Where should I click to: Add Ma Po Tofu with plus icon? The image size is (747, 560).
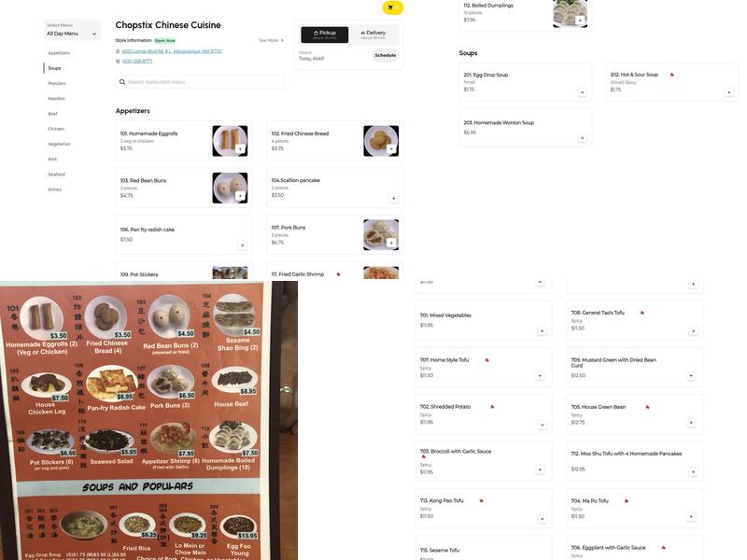click(691, 517)
